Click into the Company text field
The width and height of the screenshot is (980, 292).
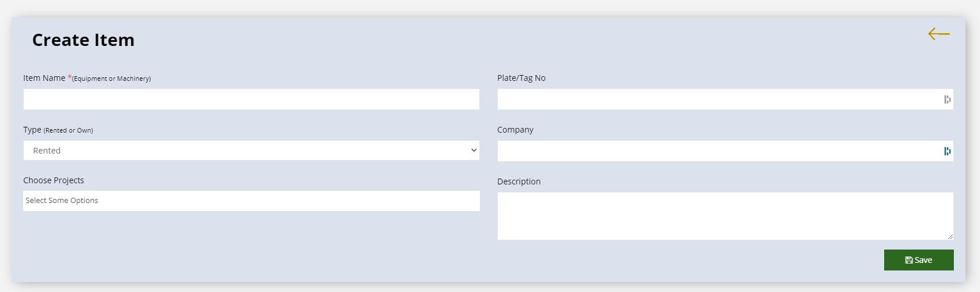point(725,151)
